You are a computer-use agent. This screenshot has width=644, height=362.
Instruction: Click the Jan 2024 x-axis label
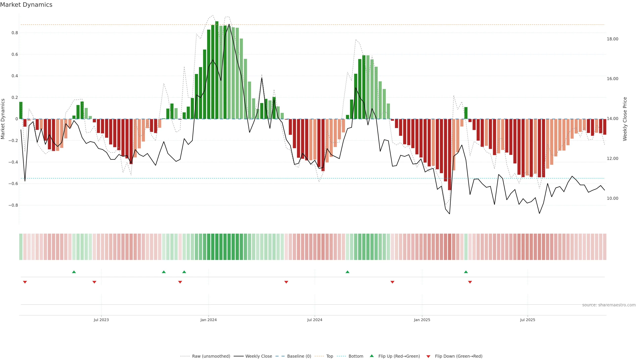(208, 320)
